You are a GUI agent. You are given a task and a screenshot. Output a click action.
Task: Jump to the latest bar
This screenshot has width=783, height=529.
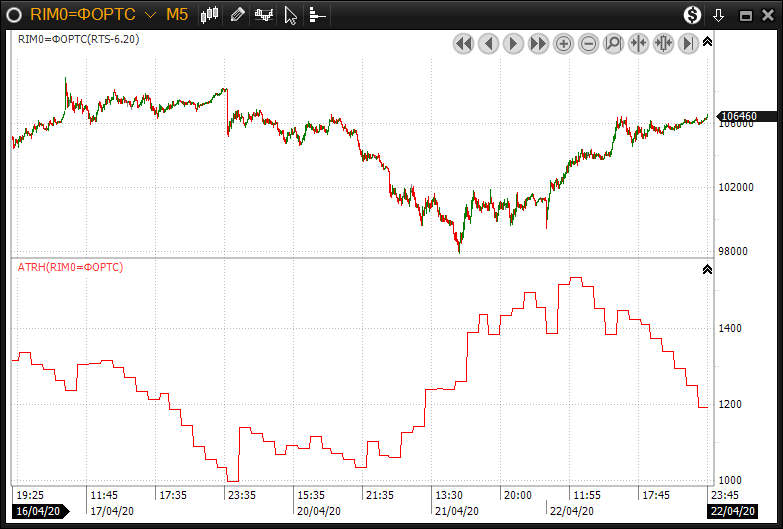(688, 44)
